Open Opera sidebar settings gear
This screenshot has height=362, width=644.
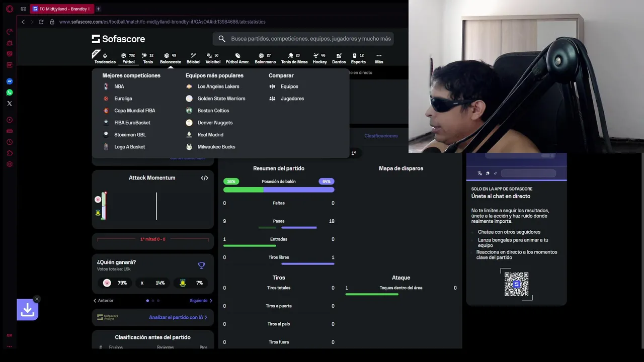(x=10, y=164)
